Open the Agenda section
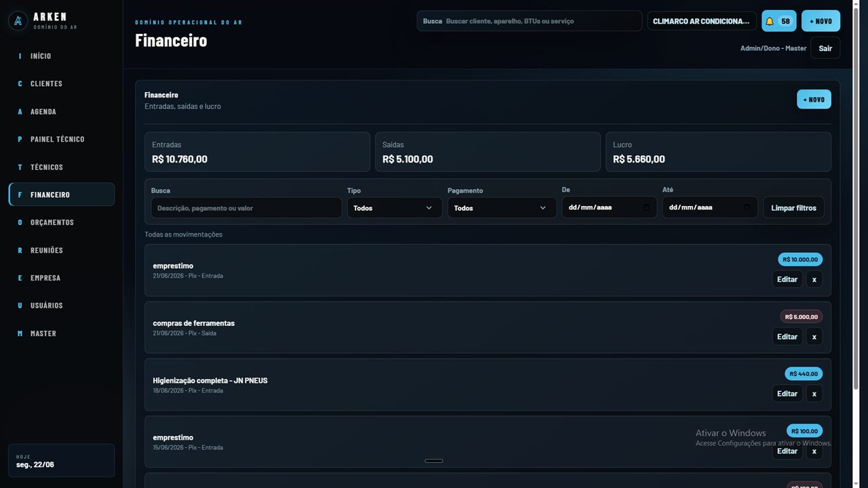868x488 pixels. point(61,112)
